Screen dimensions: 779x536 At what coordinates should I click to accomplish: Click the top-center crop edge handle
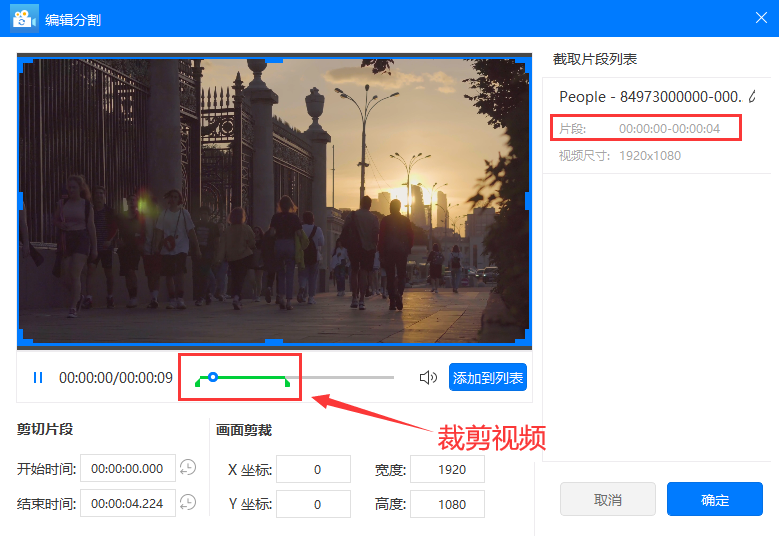[x=274, y=60]
